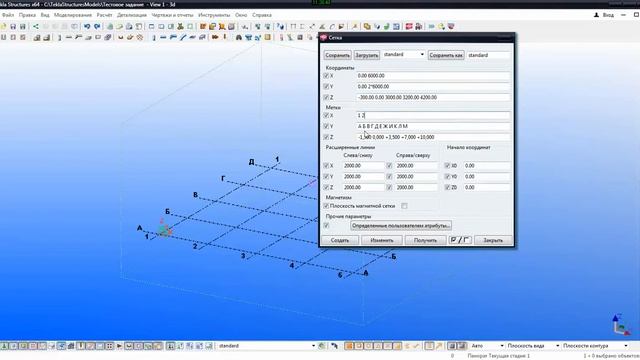Click the toggle-all-checkboxes button beside Получить
Viewport: 640px width, 360px height.
[x=460, y=240]
